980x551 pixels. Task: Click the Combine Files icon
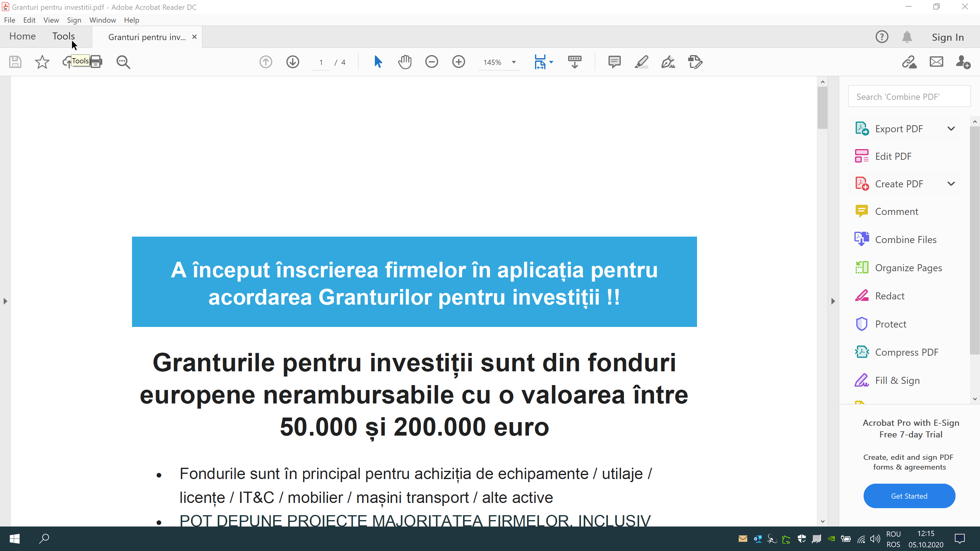click(x=861, y=239)
